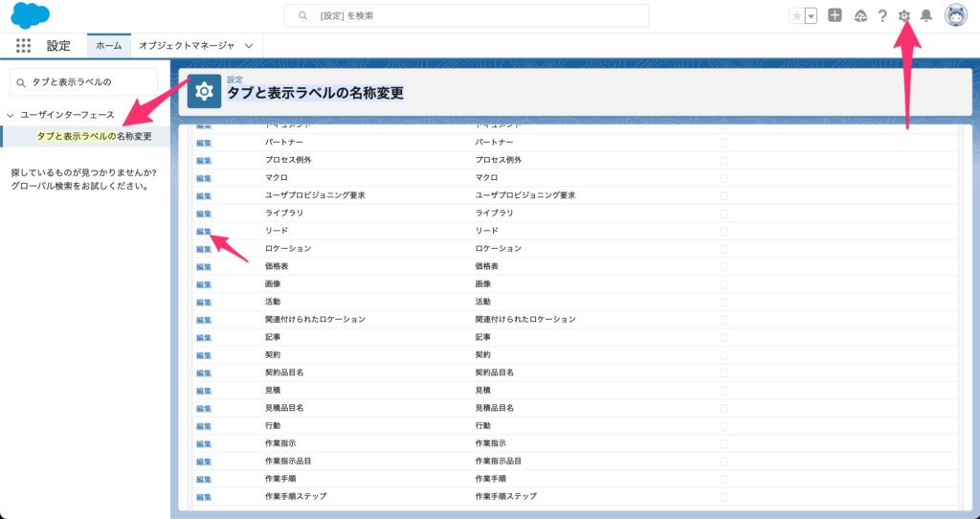Toggle the checkbox in the 行動 row

pyautogui.click(x=724, y=426)
